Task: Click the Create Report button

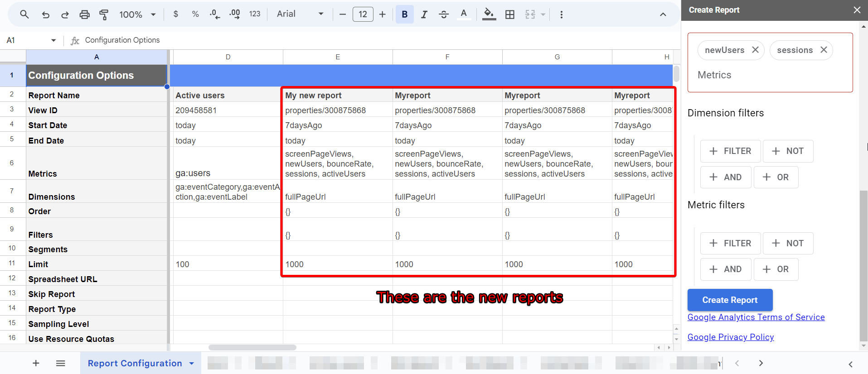Action: tap(730, 300)
